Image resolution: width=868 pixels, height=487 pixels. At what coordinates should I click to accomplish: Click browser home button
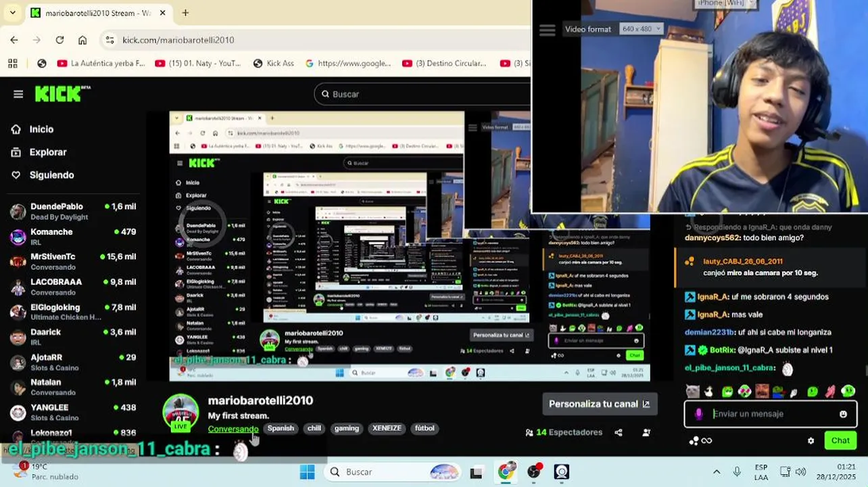(x=82, y=40)
